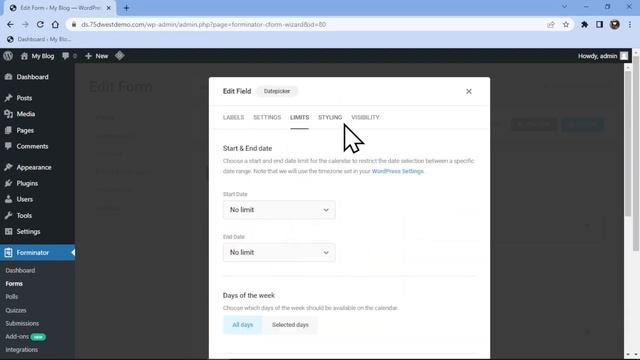Go back in browser
Screen dimensions: 640x360
pyautogui.click(x=10, y=24)
